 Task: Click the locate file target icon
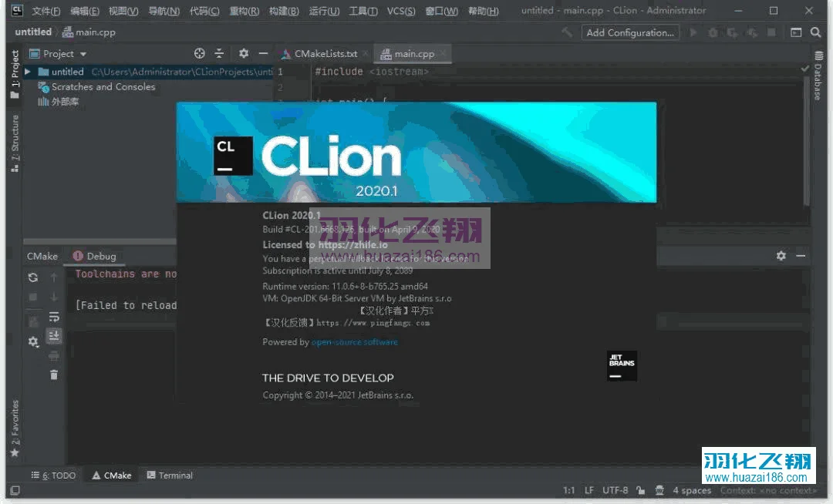[x=199, y=53]
